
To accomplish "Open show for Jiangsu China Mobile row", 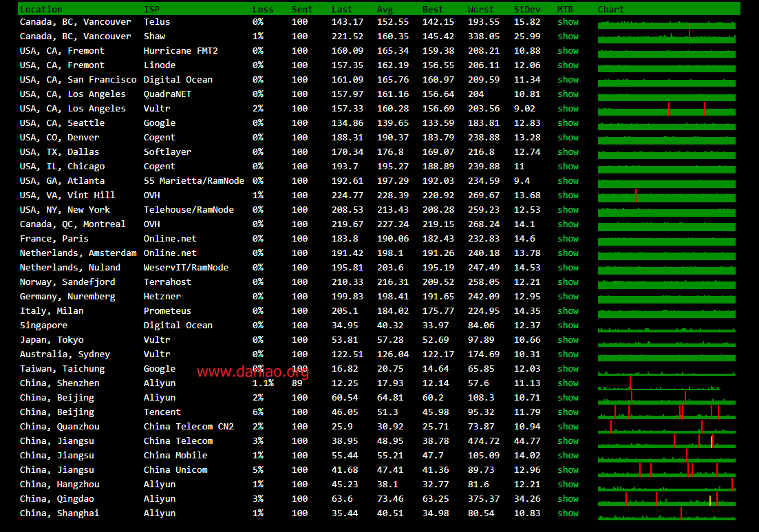I will pyautogui.click(x=568, y=456).
